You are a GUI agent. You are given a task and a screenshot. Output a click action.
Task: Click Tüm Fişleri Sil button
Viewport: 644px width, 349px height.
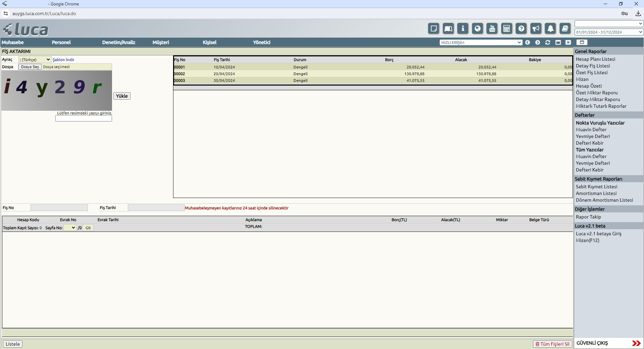click(x=552, y=344)
